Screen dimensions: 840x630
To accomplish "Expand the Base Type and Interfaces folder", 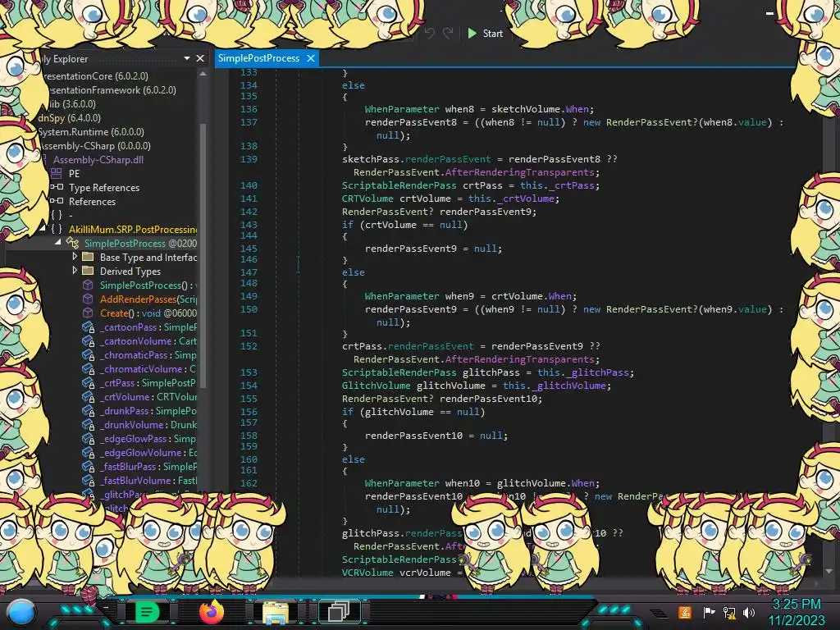I will 75,257.
